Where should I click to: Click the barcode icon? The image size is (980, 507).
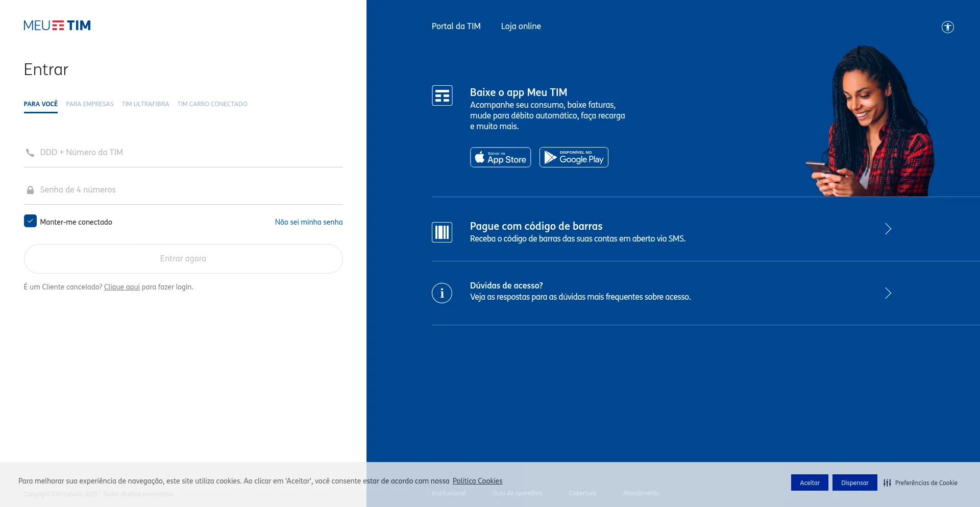pos(442,232)
